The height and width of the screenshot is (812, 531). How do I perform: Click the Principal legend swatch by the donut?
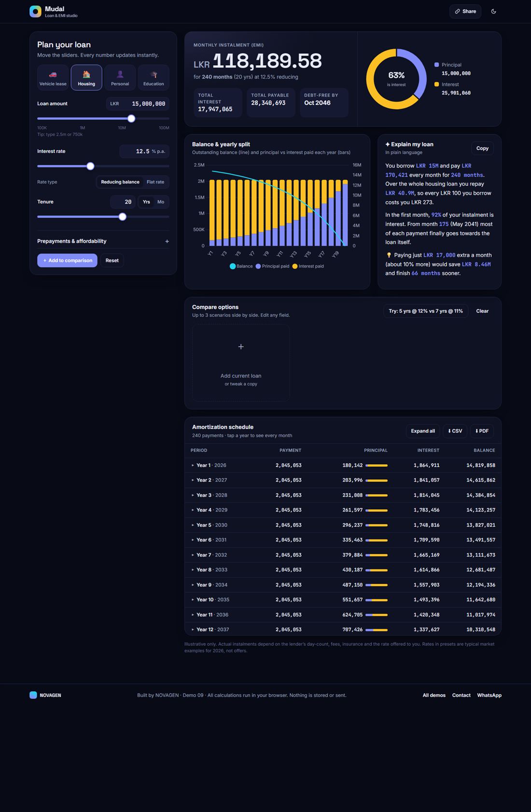(437, 65)
